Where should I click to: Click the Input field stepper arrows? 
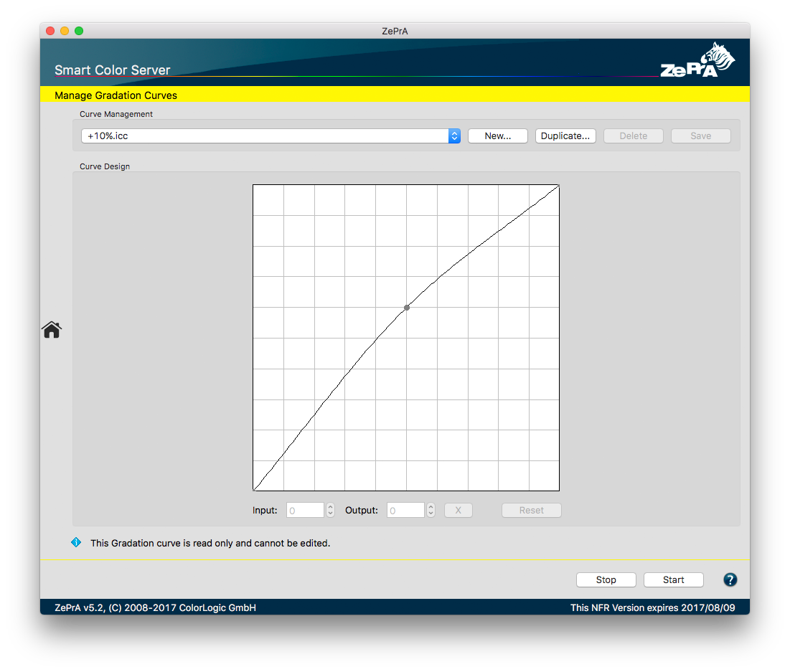tap(331, 511)
